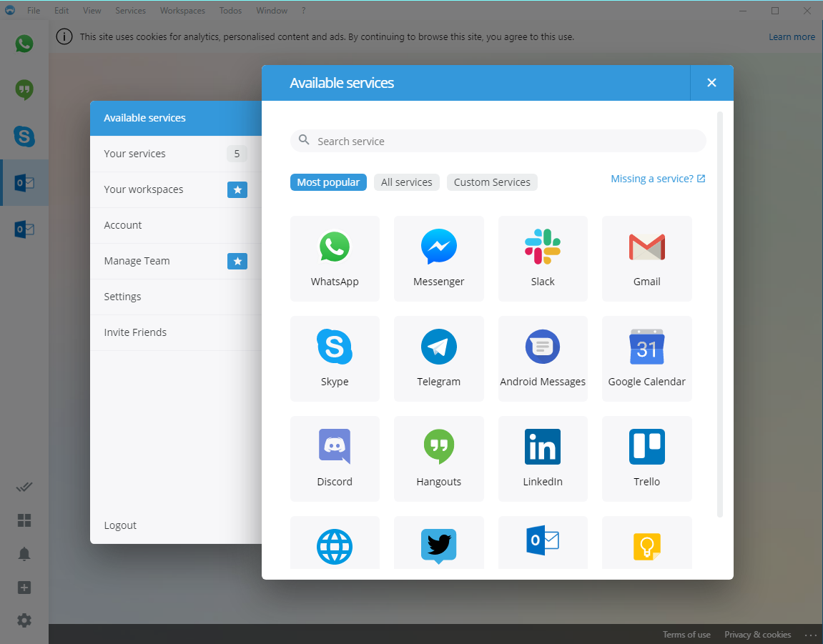Add the Slack service card
The width and height of the screenshot is (823, 644).
[x=543, y=259]
